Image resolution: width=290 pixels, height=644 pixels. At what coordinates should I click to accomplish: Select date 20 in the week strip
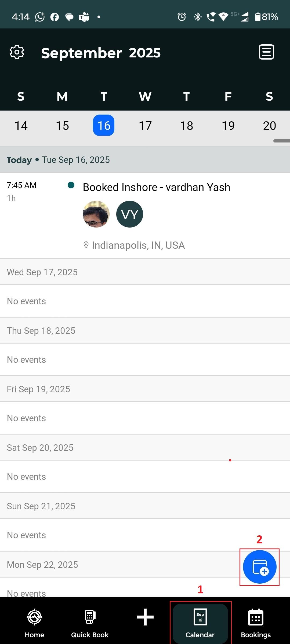269,126
